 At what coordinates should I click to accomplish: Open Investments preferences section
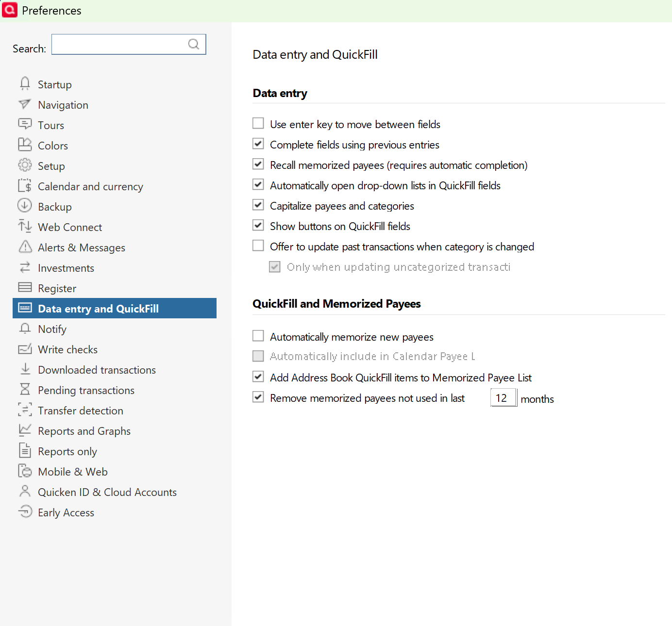tap(115, 268)
